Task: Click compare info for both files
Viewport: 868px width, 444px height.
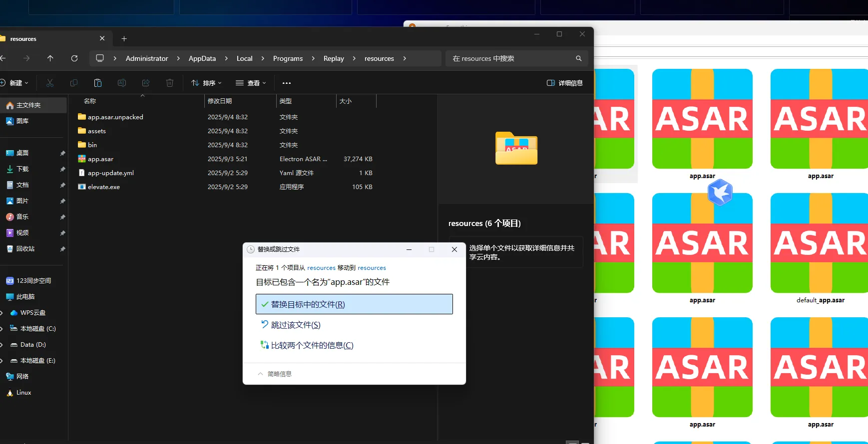Action: (x=312, y=345)
